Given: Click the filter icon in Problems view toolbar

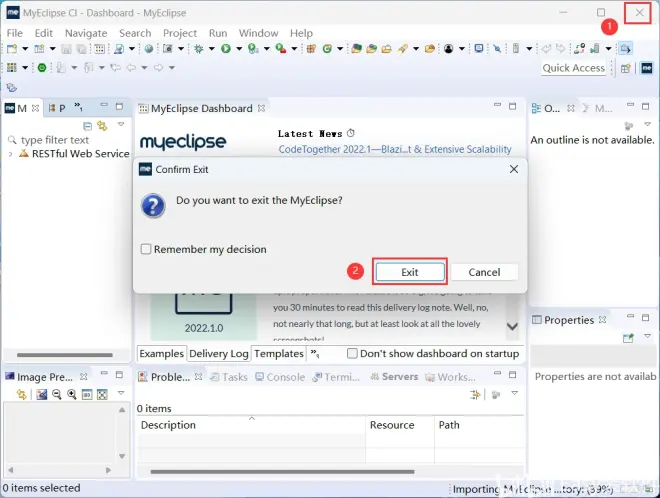Looking at the screenshot, I should 475,394.
